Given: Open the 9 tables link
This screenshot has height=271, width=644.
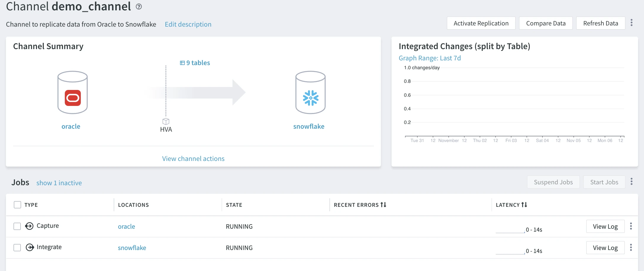Looking at the screenshot, I should [195, 63].
